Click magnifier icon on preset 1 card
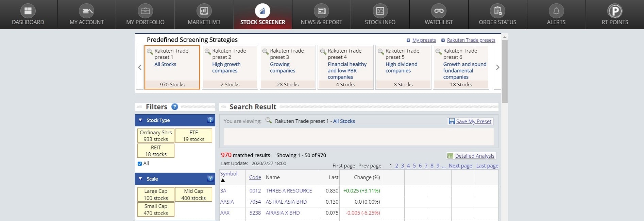Screen dimensions: 644x221 point(150,52)
